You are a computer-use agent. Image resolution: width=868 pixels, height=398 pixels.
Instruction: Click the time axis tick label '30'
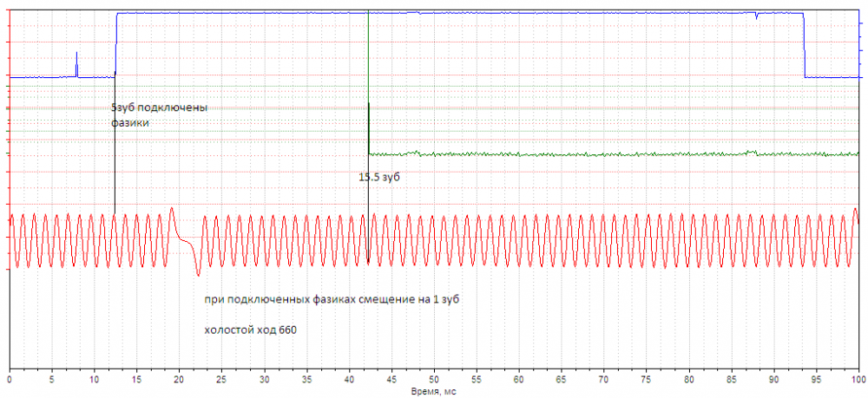point(264,380)
